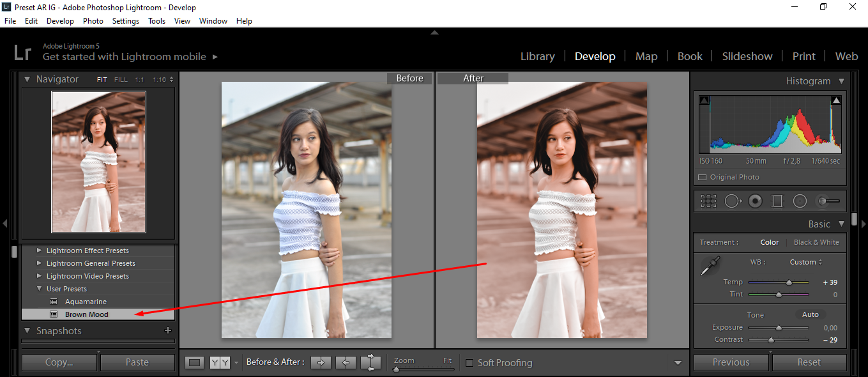Image resolution: width=868 pixels, height=377 pixels.
Task: Swap Before and After settings
Action: [370, 362]
